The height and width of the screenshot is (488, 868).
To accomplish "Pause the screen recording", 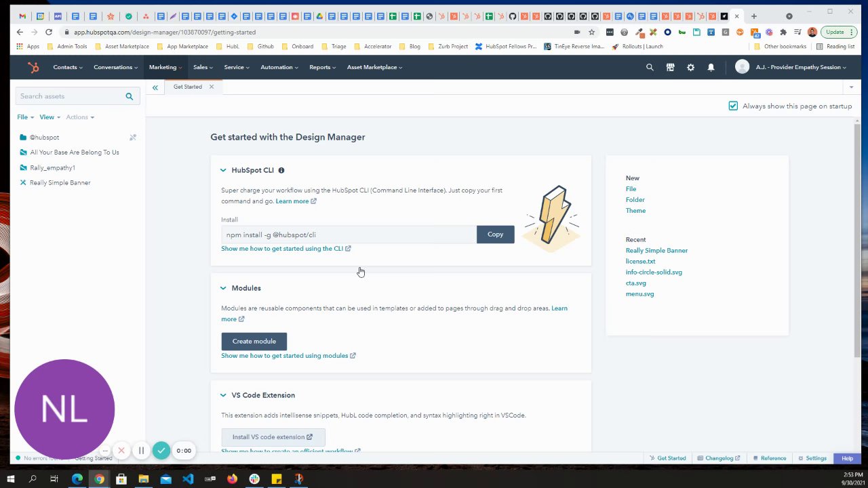I will click(x=141, y=450).
